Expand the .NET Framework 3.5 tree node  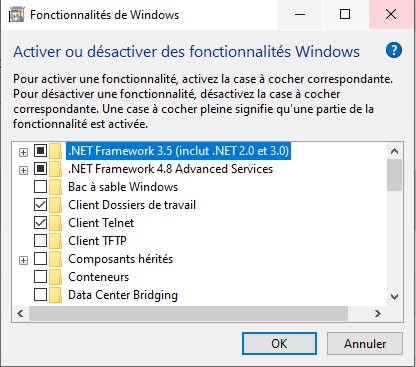pos(23,152)
